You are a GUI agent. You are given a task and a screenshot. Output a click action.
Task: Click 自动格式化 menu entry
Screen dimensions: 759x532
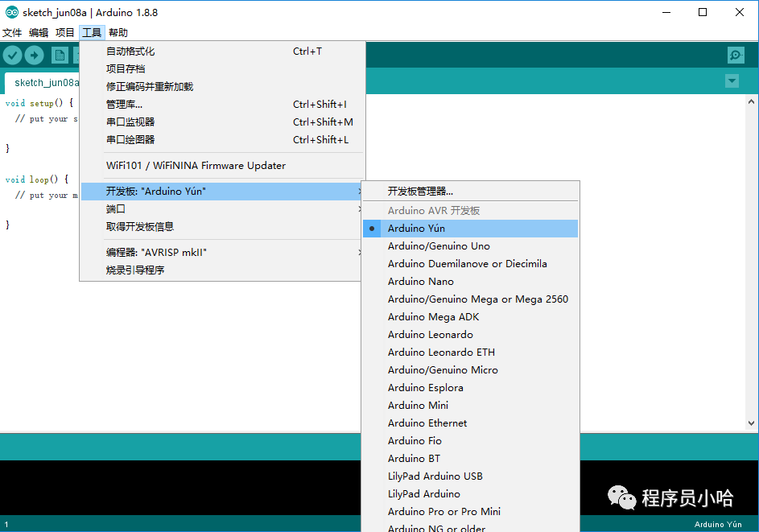pos(130,52)
